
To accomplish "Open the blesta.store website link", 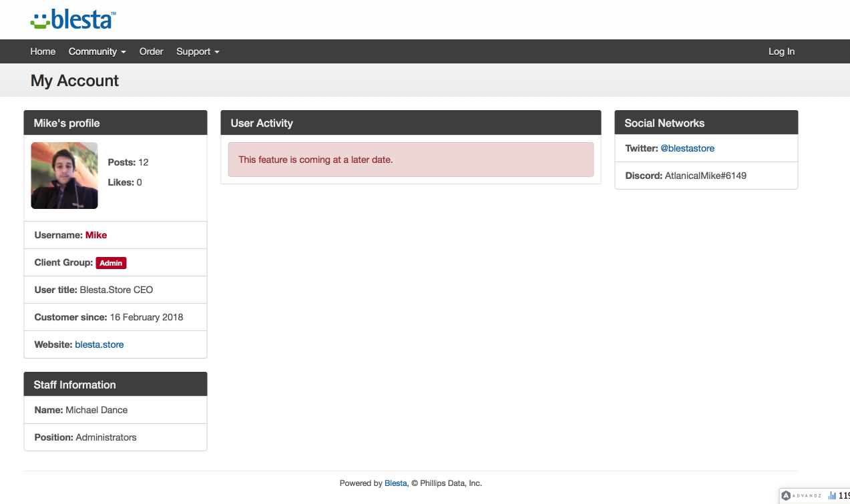I will pyautogui.click(x=99, y=344).
